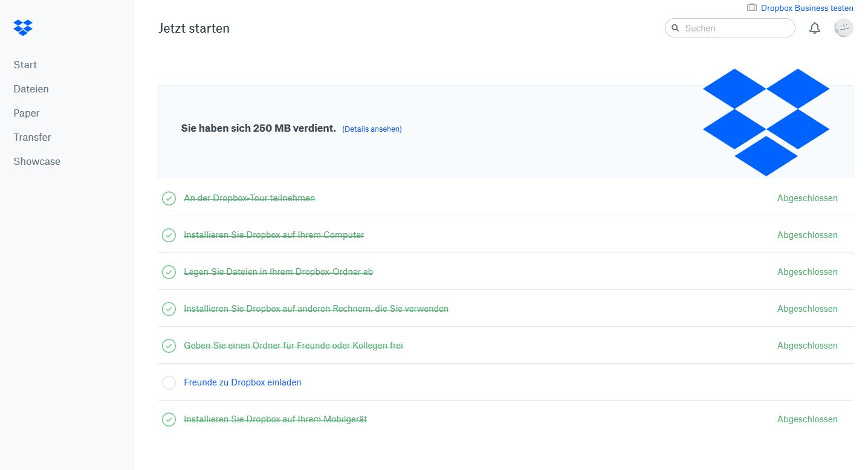Click Sie haben sich 250 MB verdient text
Viewport: 868px width, 470px height.
click(x=259, y=128)
